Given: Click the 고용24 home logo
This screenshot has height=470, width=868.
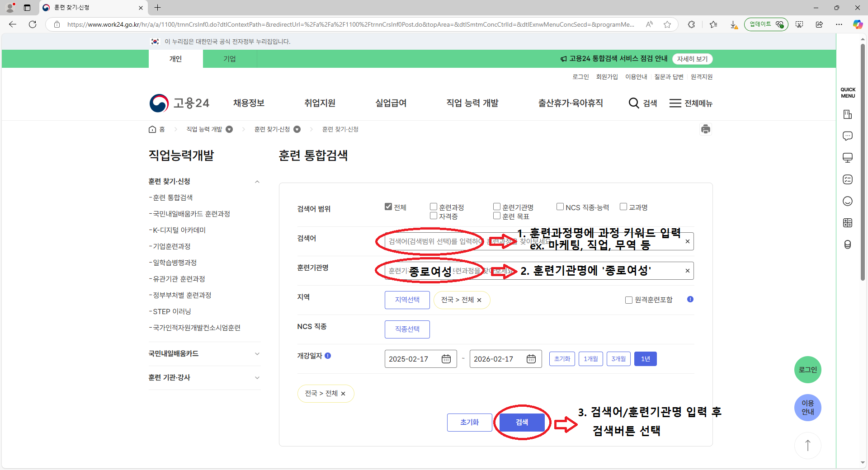Looking at the screenshot, I should click(x=179, y=103).
